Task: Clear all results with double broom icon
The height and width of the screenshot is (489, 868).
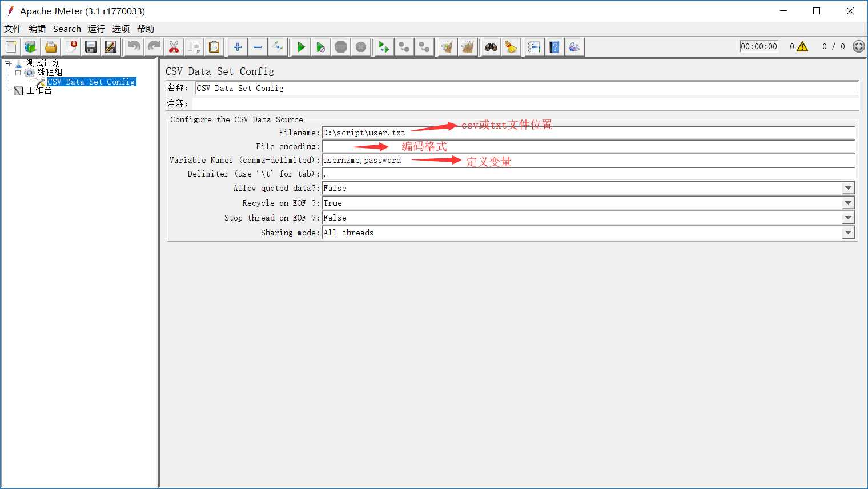Action: tap(468, 47)
